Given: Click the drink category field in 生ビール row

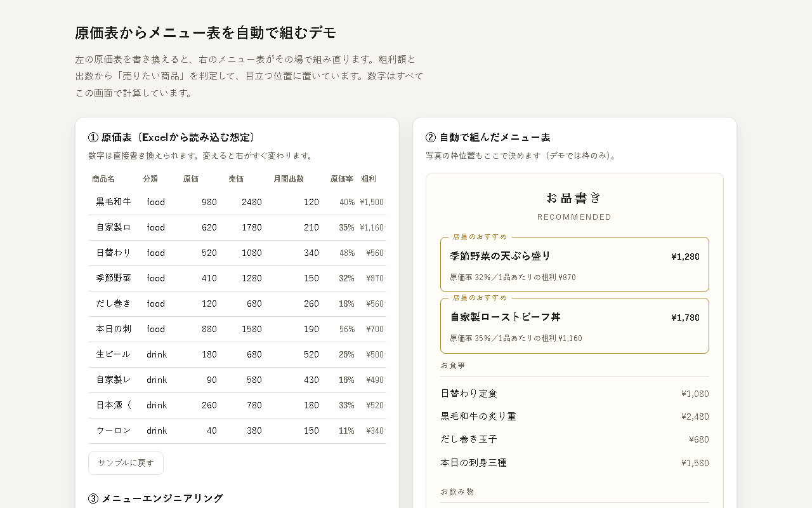Looking at the screenshot, I should (159, 354).
